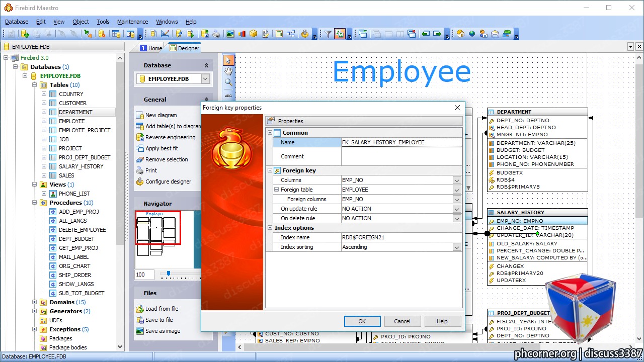
Task: Click OK in Foreign key properties dialog
Action: (x=362, y=321)
